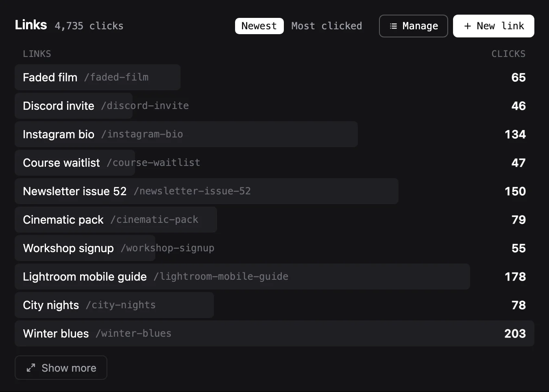Click the expand arrows icon beside Show more
Image resolution: width=549 pixels, height=392 pixels.
coord(31,368)
